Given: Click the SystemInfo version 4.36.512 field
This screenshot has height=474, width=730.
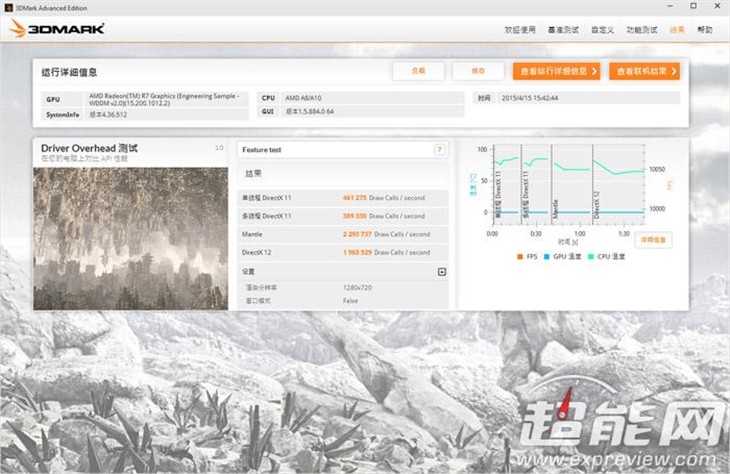Looking at the screenshot, I should [166, 115].
